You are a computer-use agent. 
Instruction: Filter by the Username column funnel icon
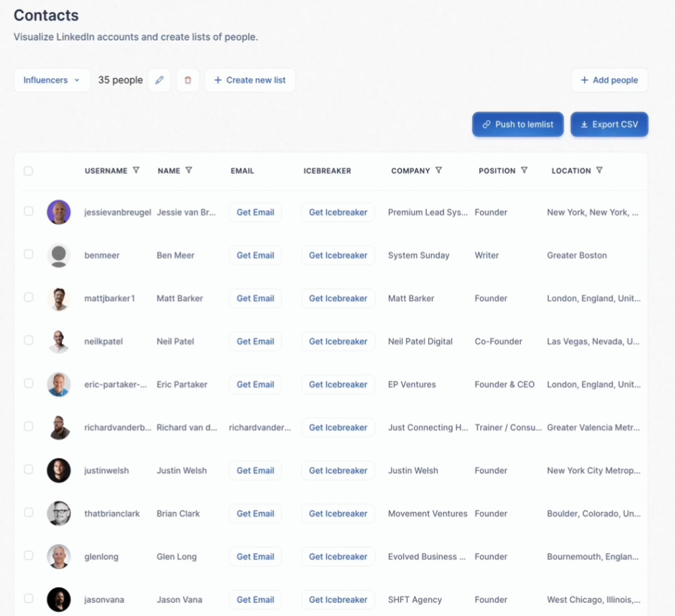pos(136,171)
